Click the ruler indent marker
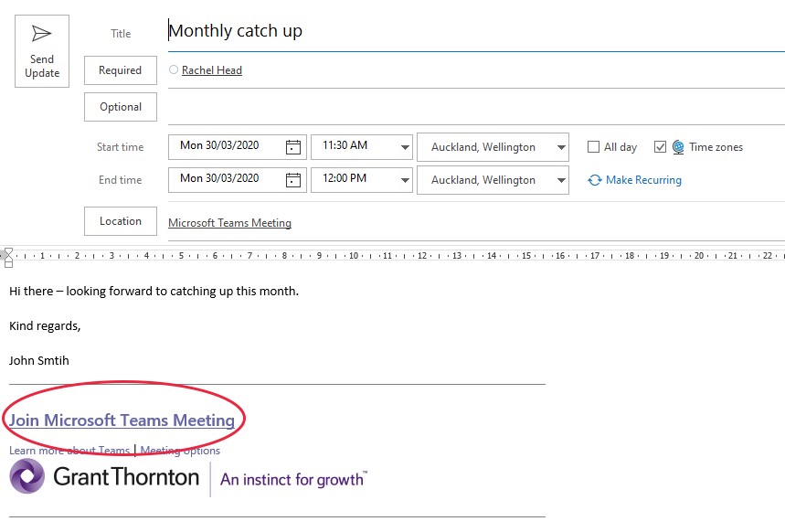Viewport: 785px width, 532px height. (x=8, y=257)
